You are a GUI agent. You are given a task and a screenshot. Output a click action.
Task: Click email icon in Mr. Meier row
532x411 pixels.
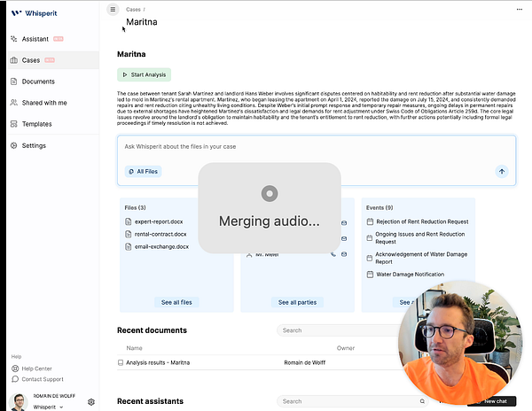pos(344,254)
